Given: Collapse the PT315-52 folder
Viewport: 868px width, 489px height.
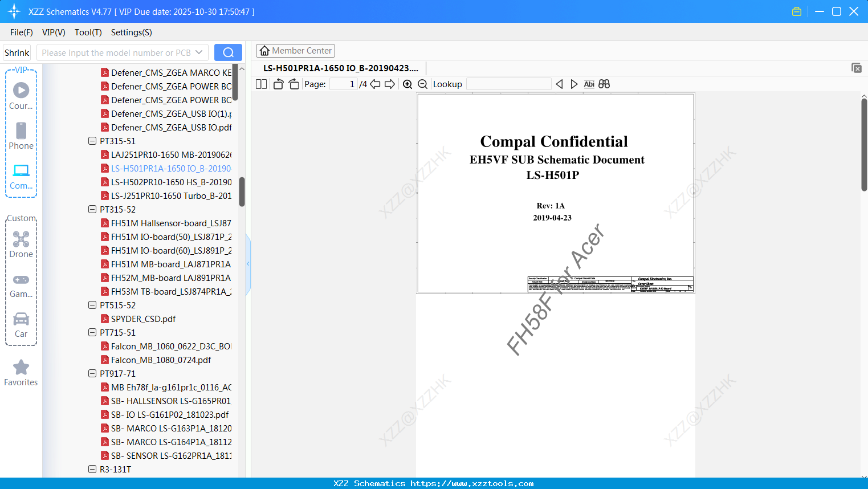Looking at the screenshot, I should (x=92, y=209).
